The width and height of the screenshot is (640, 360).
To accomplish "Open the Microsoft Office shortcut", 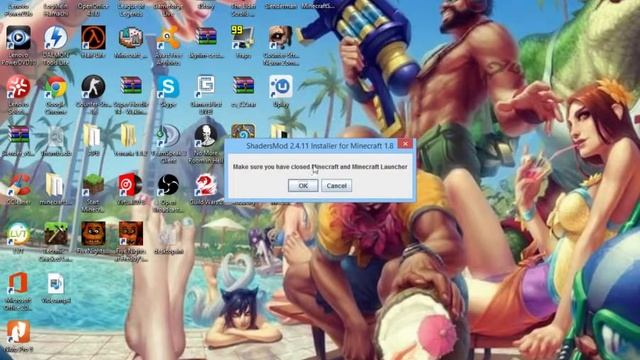I will (18, 283).
